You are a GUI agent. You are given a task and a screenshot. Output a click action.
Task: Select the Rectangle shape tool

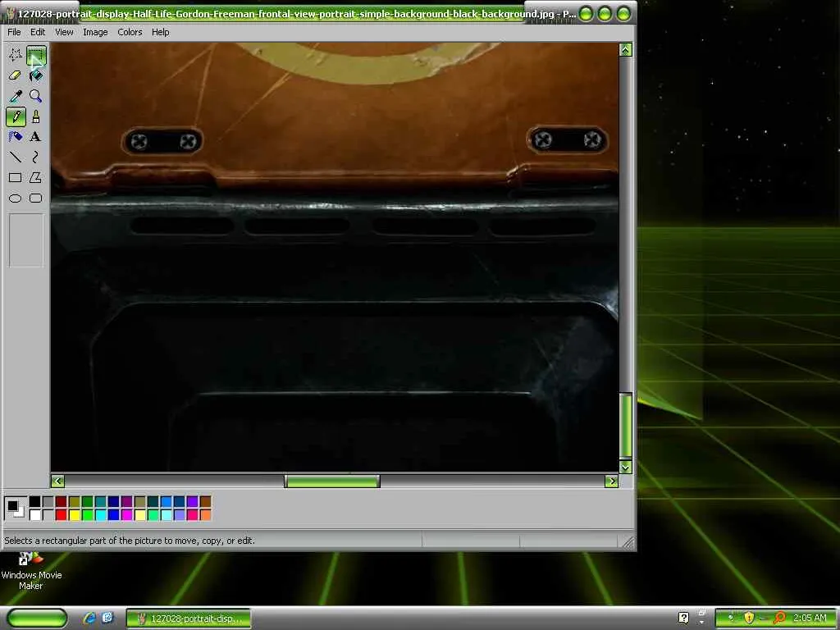click(16, 177)
